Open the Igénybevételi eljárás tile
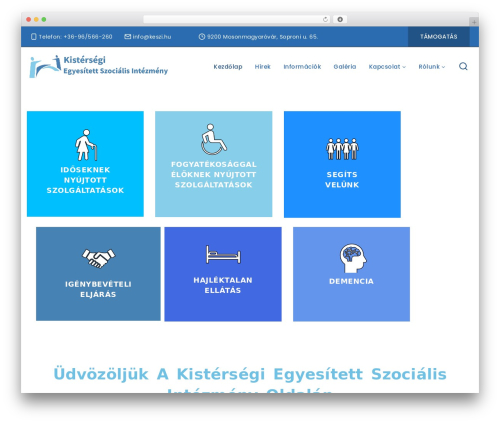Viewport: 500px width, 423px height. click(98, 274)
